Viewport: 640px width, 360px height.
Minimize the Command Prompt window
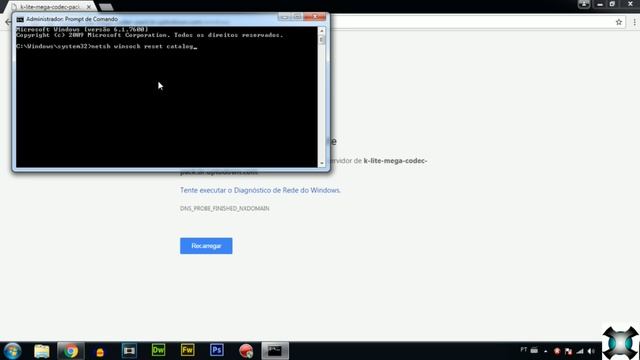click(x=284, y=17)
